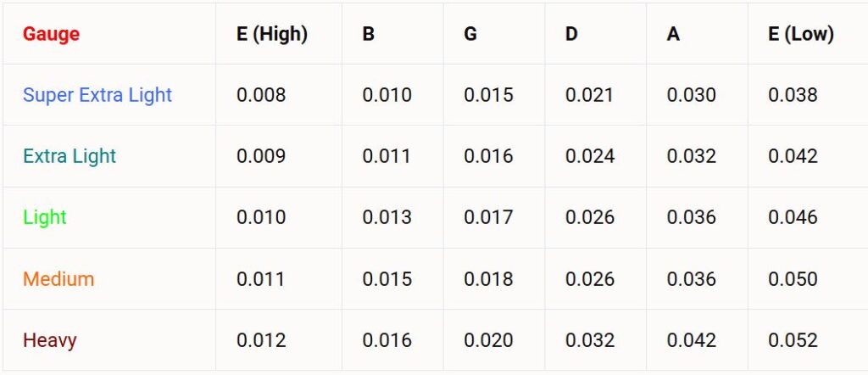
Task: Click the E (Low) column header
Action: 801,34
